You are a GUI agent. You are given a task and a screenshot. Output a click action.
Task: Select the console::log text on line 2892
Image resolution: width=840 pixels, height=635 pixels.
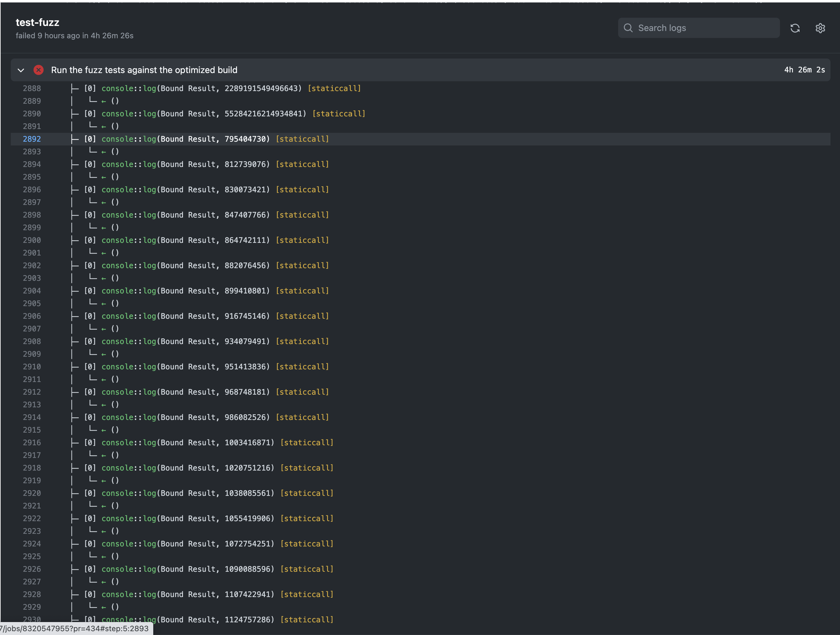(128, 139)
